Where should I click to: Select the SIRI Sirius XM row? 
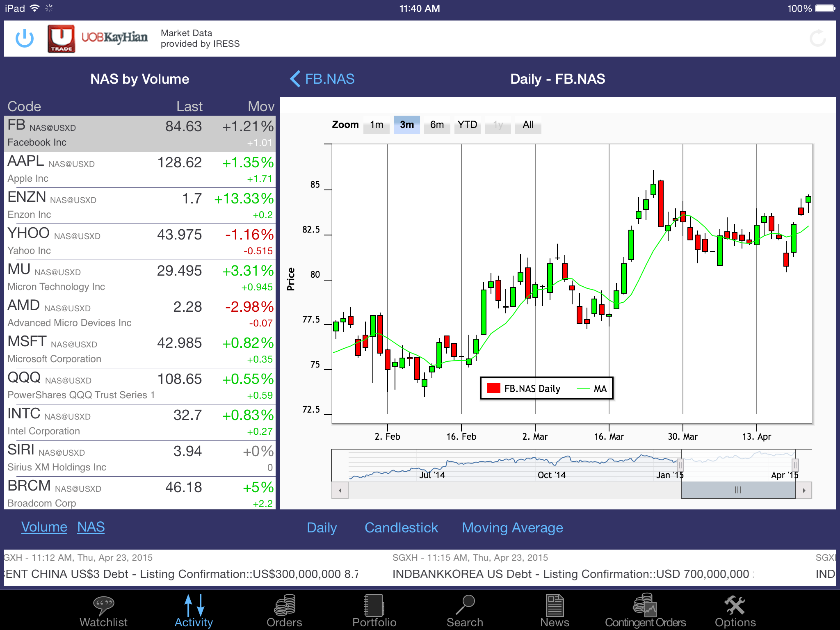click(140, 459)
